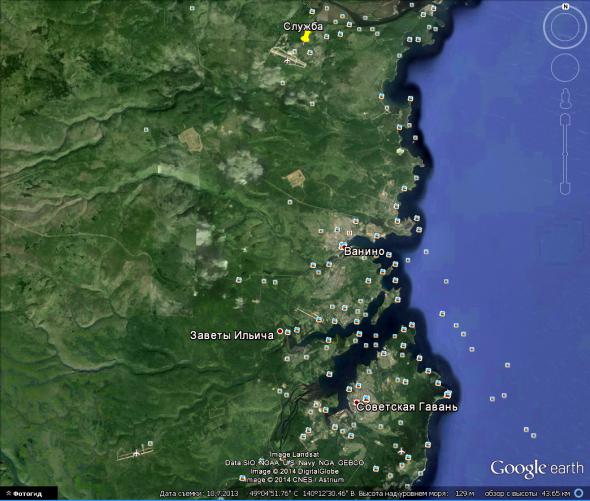This screenshot has height=501, width=590.
Task: Click the airport icon below Служба pin
Action: 287,60
